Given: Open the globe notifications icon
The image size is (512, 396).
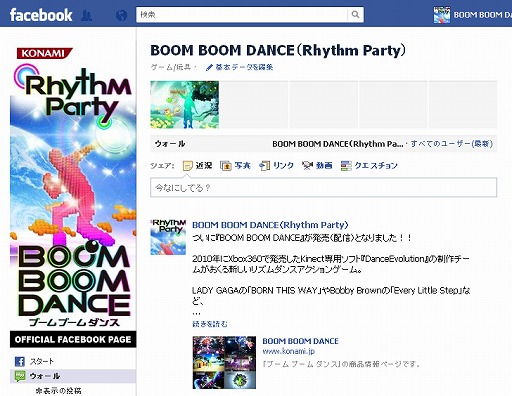Looking at the screenshot, I should (121, 15).
